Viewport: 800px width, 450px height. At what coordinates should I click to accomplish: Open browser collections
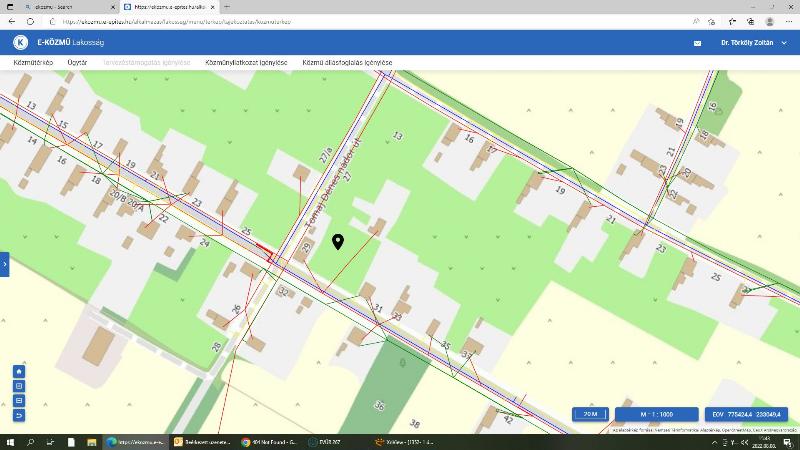pos(751,22)
